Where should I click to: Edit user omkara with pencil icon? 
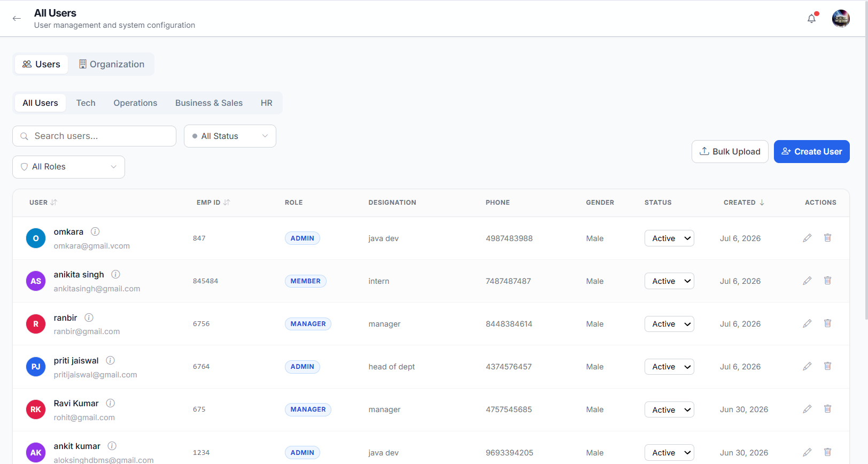pyautogui.click(x=807, y=238)
